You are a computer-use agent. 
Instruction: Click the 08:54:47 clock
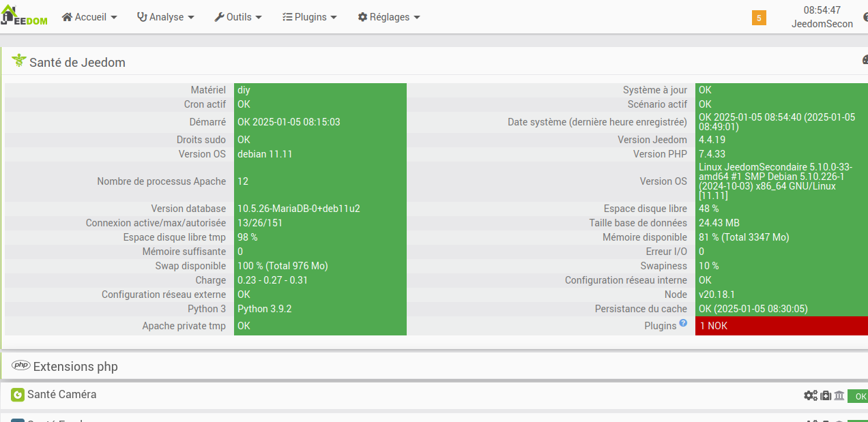coord(822,10)
